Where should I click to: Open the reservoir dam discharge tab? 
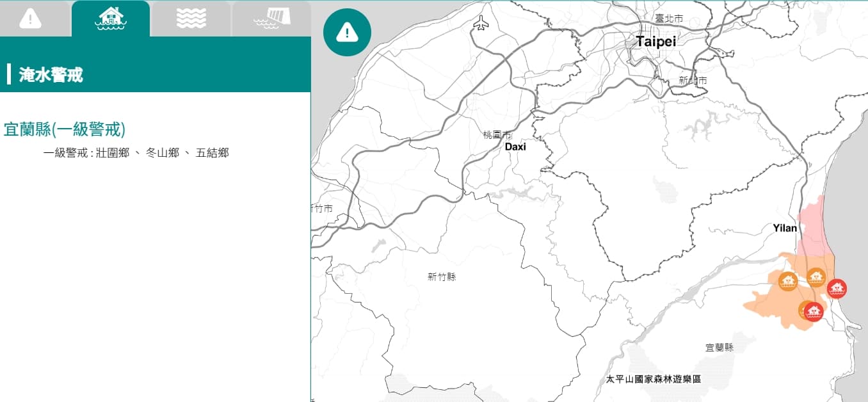pos(271,19)
